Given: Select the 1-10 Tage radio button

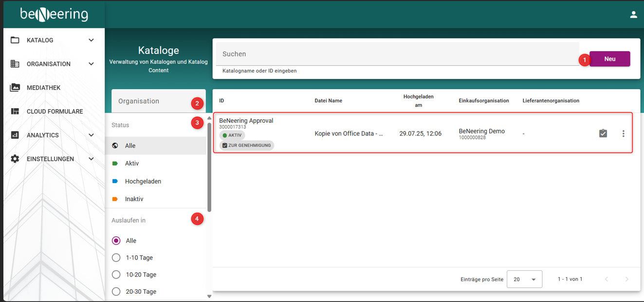Looking at the screenshot, I should (x=116, y=258).
